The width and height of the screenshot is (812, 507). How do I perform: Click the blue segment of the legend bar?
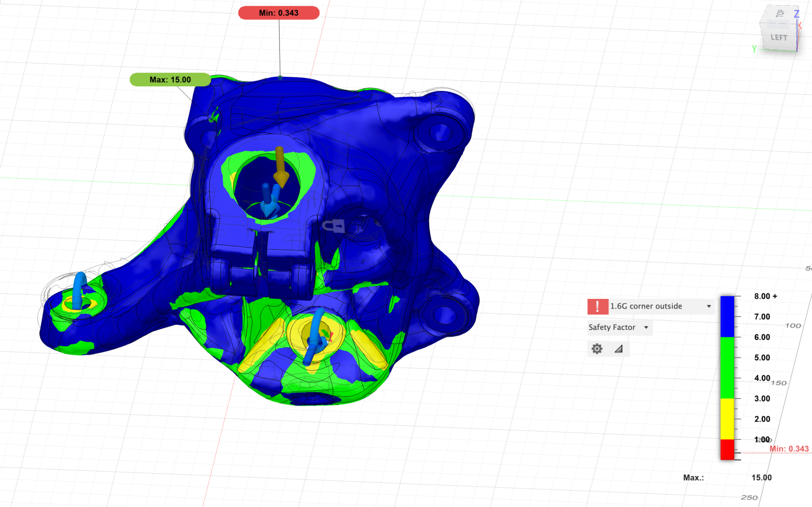[x=727, y=316]
